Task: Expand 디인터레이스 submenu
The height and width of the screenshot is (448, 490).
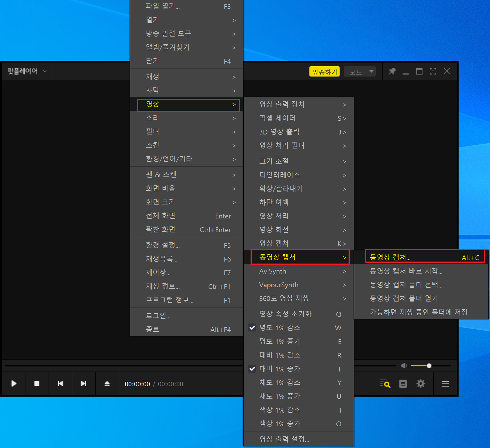Action: coord(299,175)
